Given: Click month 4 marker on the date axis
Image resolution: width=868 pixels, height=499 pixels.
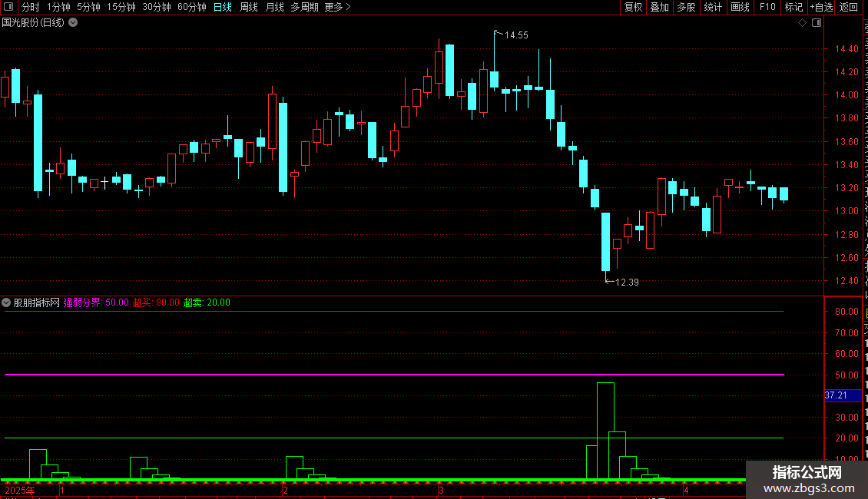Looking at the screenshot, I should tap(686, 490).
